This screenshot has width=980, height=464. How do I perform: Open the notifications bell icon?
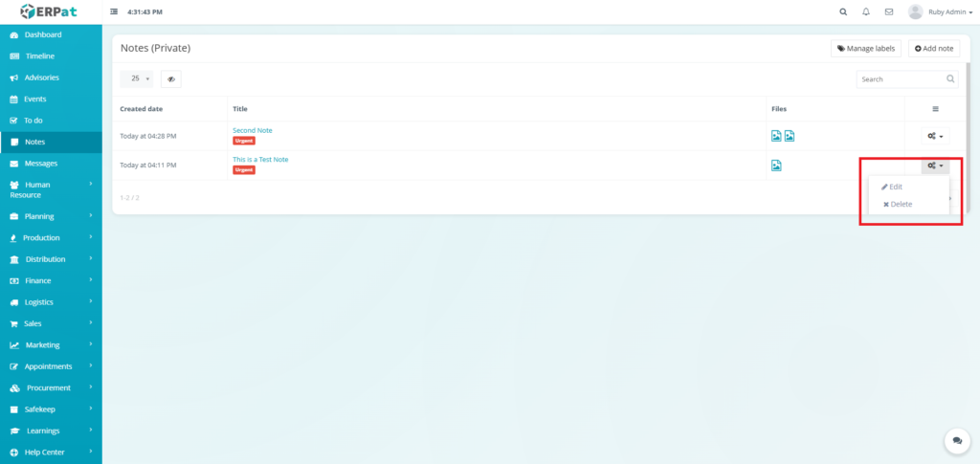(x=866, y=12)
